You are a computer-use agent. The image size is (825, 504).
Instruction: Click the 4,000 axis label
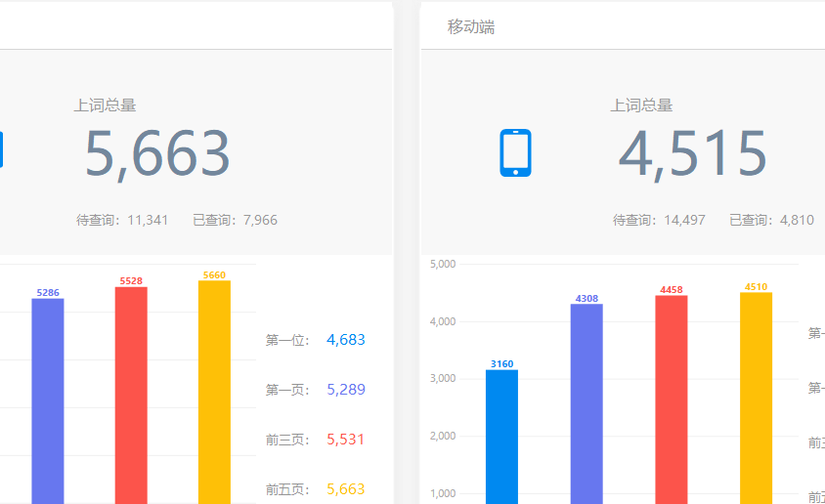[x=443, y=321]
